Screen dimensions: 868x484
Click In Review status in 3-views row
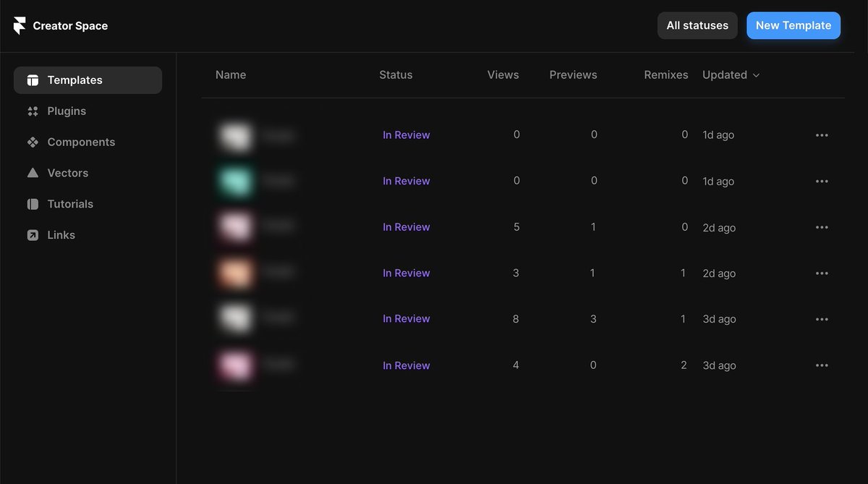click(x=407, y=273)
